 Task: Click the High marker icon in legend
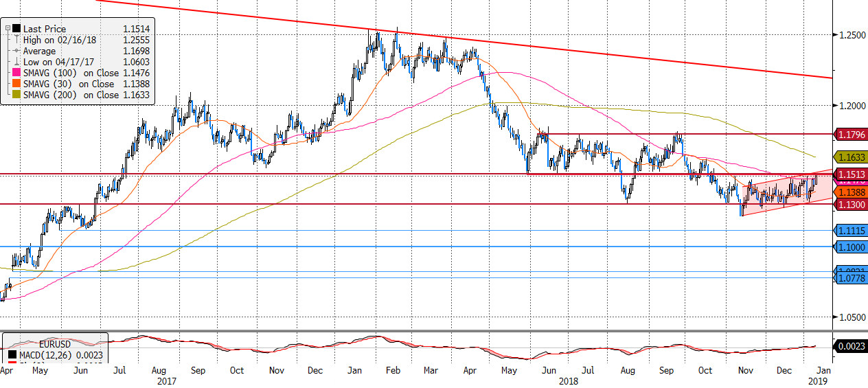click(16, 40)
